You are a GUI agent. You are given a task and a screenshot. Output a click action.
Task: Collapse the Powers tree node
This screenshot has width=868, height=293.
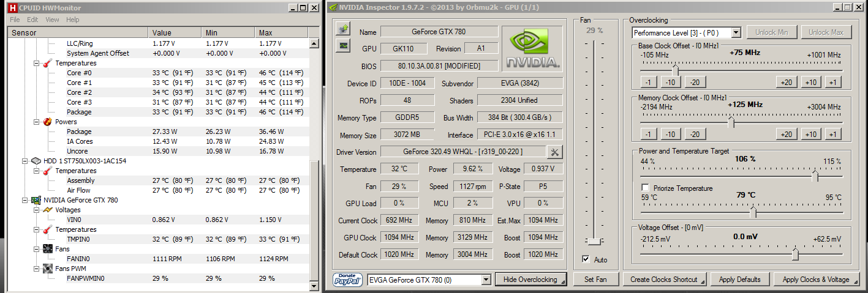pyautogui.click(x=36, y=122)
